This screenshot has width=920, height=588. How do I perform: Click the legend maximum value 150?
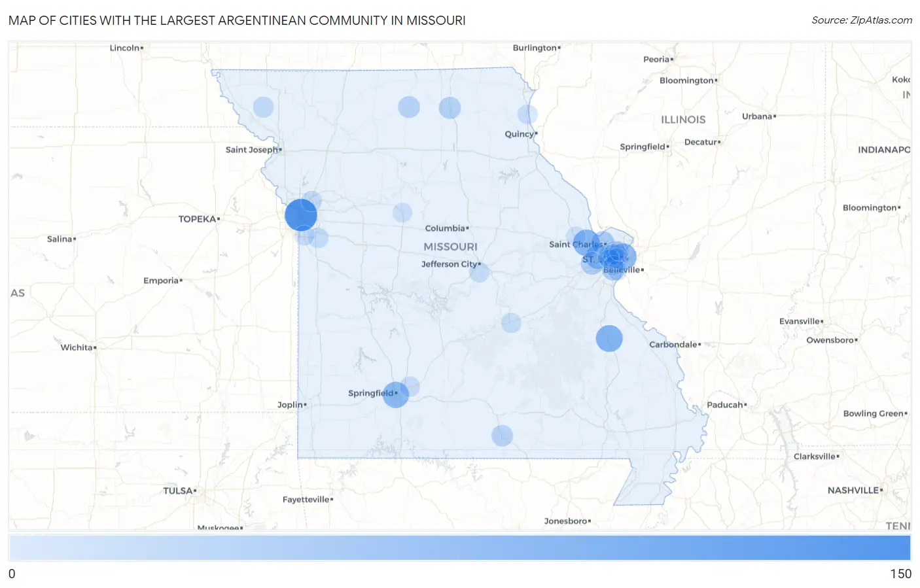pos(900,574)
